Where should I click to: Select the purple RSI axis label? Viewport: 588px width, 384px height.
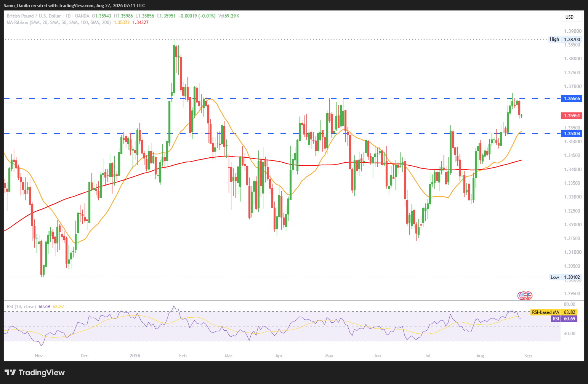pyautogui.click(x=556, y=319)
